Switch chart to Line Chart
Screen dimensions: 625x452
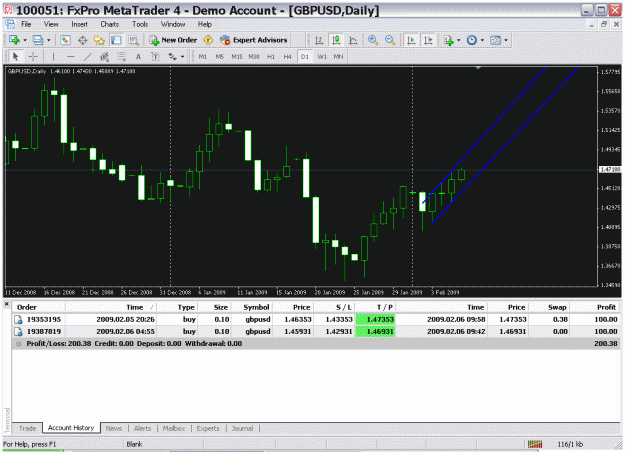tap(353, 40)
